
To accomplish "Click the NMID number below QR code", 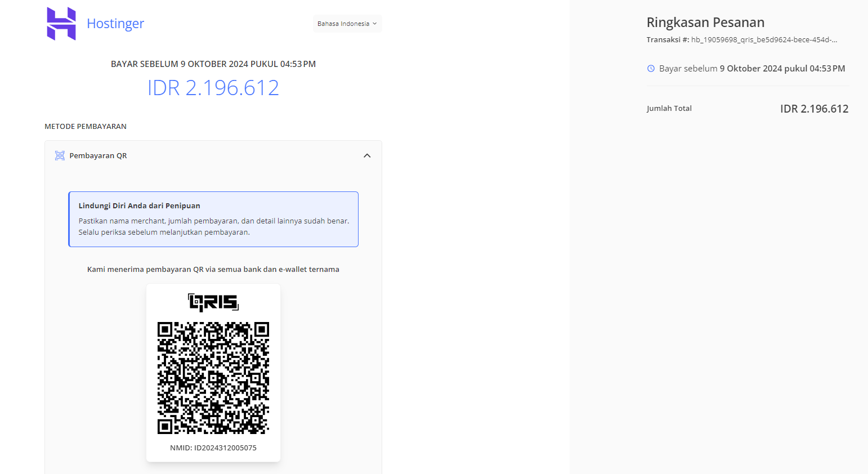I will (213, 448).
